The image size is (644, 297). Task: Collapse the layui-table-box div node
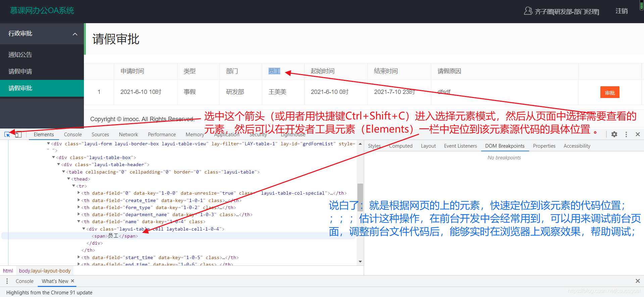[54, 157]
